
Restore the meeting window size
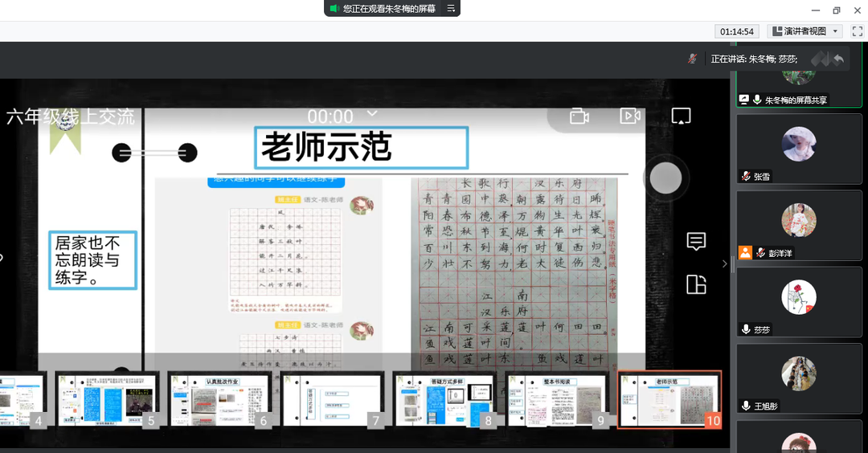coord(836,10)
